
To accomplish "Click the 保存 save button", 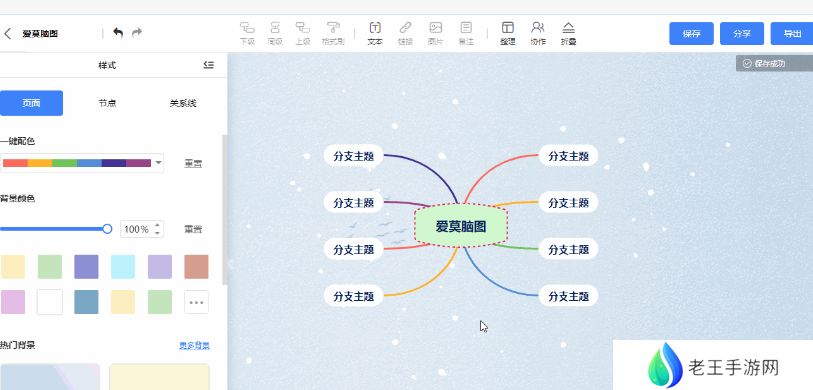I will point(691,34).
